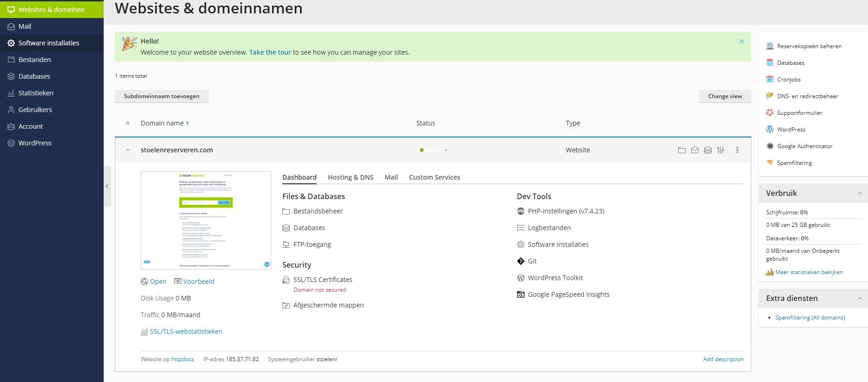
Task: Open hosting settings sliders icon in domain row
Action: pyautogui.click(x=720, y=150)
